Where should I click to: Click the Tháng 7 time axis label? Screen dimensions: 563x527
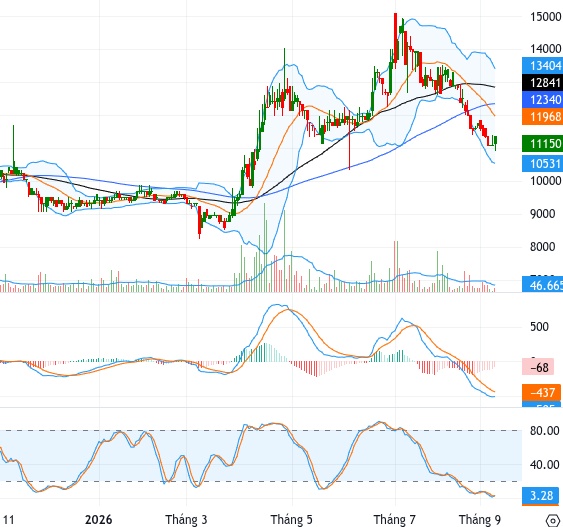click(x=394, y=519)
